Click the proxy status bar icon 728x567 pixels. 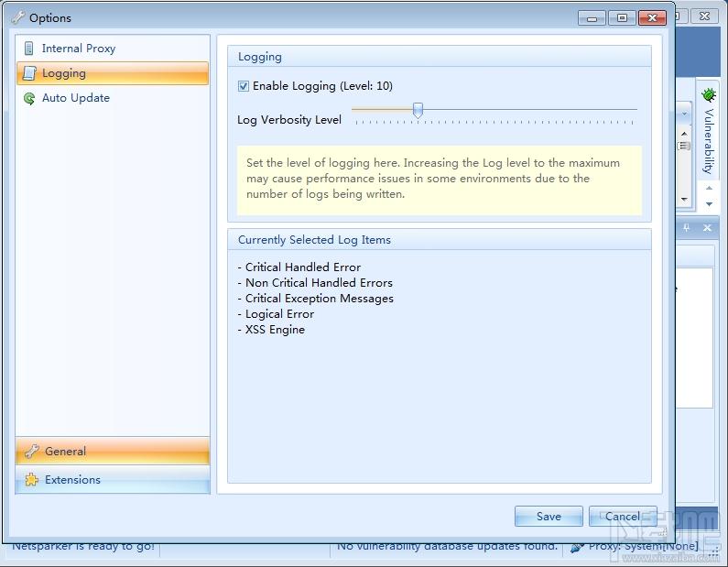tap(577, 547)
